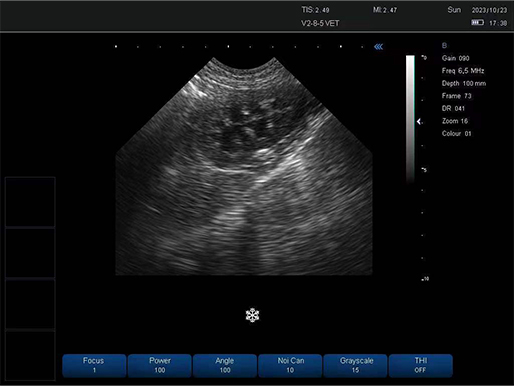This screenshot has height=386, width=514.
Task: Click the Gain 090 parameter
Action: tap(455, 58)
